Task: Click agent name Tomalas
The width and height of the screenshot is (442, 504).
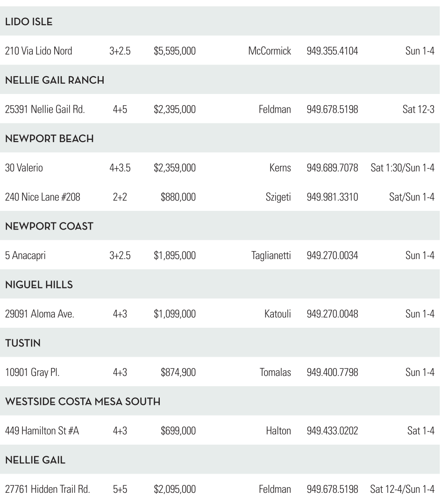Action: pyautogui.click(x=275, y=373)
